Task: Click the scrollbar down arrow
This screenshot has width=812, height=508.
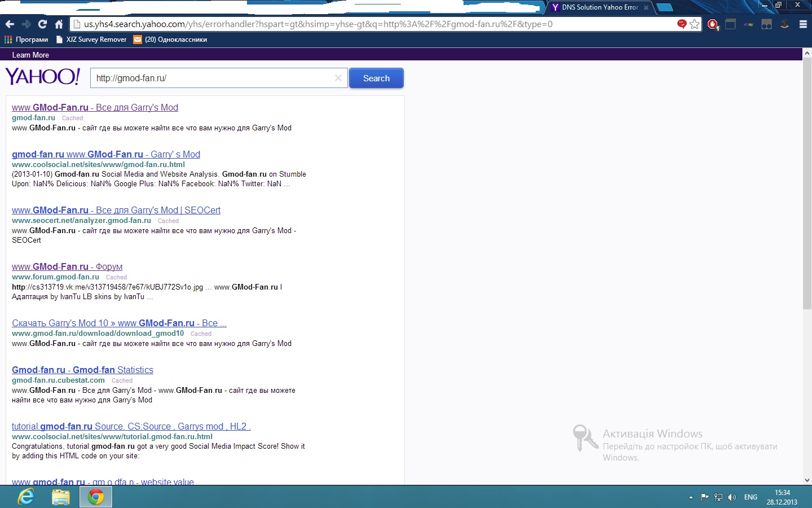Action: click(x=807, y=480)
